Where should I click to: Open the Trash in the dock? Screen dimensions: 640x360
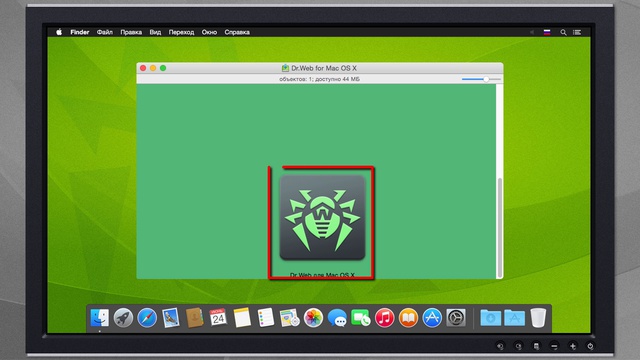538,318
